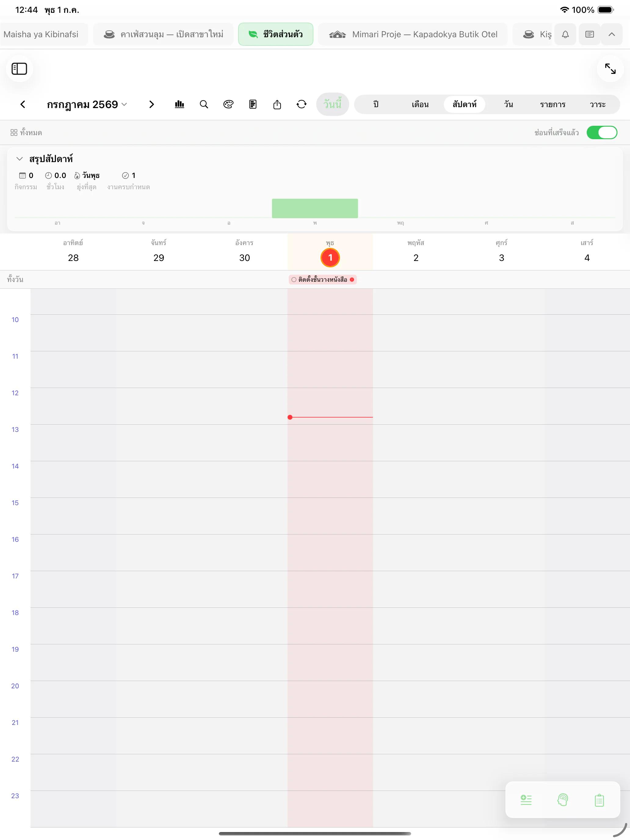Collapse the สรุปสัปดาห์ section

(x=20, y=159)
